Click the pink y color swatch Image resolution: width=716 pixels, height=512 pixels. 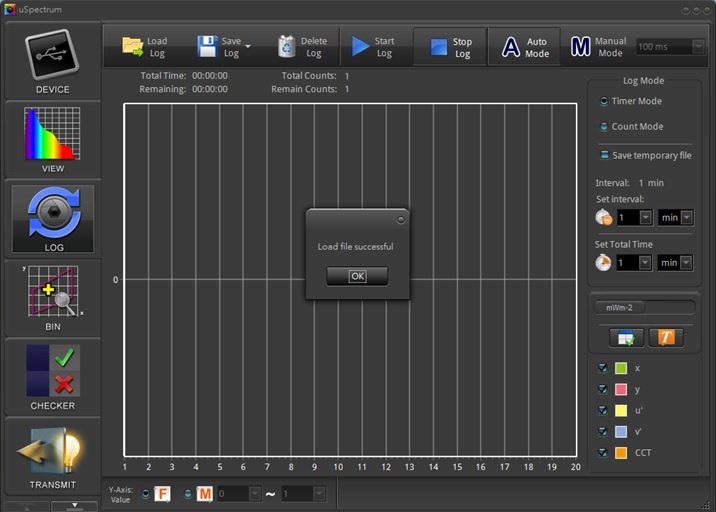point(621,389)
